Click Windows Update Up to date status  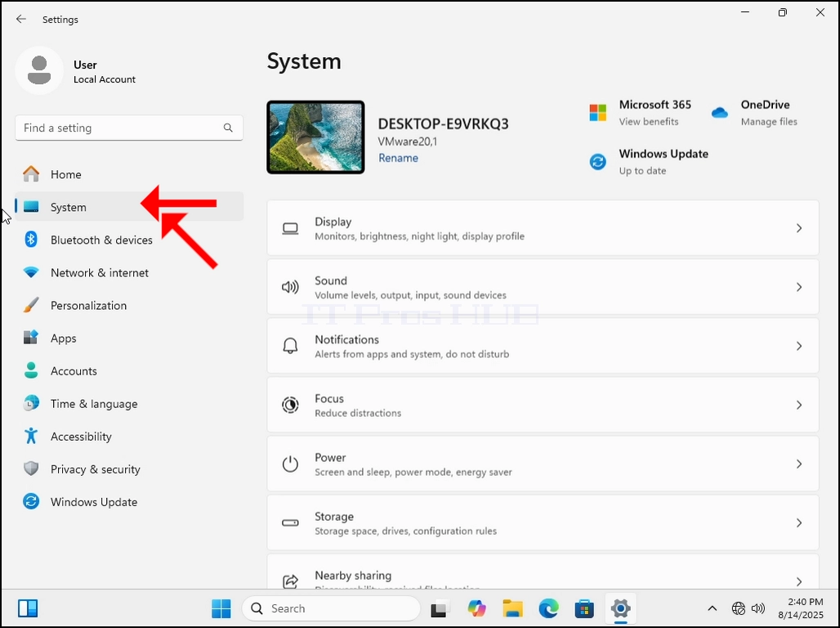pyautogui.click(x=642, y=171)
